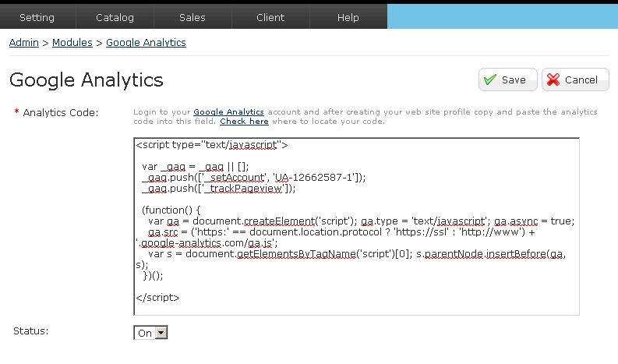Open the Client menu

[270, 17]
